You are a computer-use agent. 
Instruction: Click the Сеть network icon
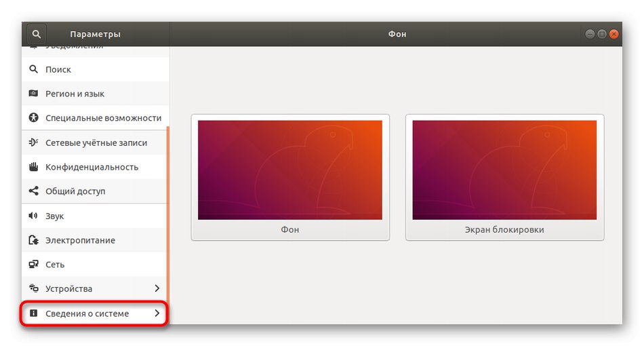click(x=34, y=264)
